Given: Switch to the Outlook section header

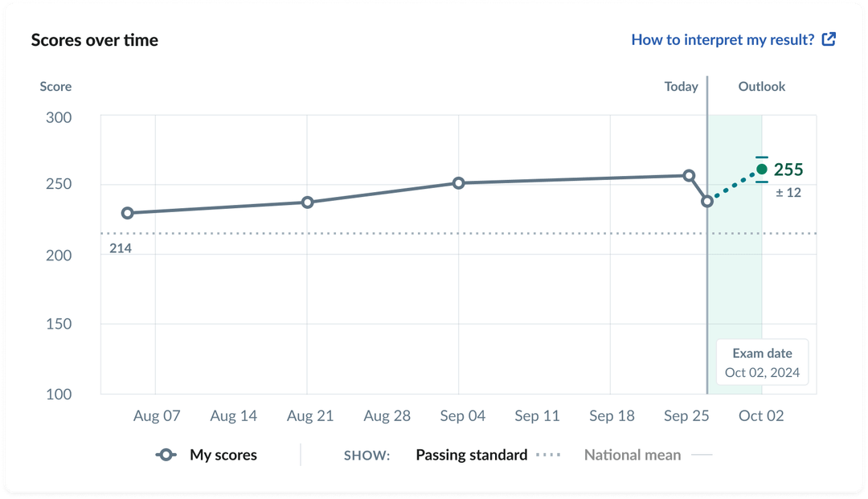Looking at the screenshot, I should tap(762, 87).
